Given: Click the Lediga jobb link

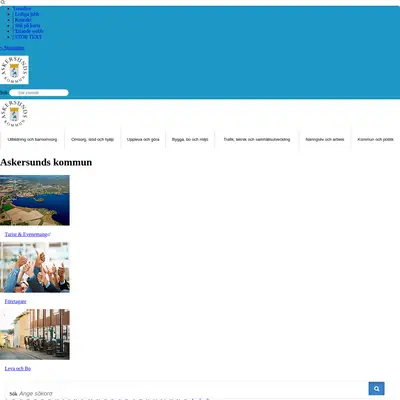Looking at the screenshot, I should click(x=27, y=14).
